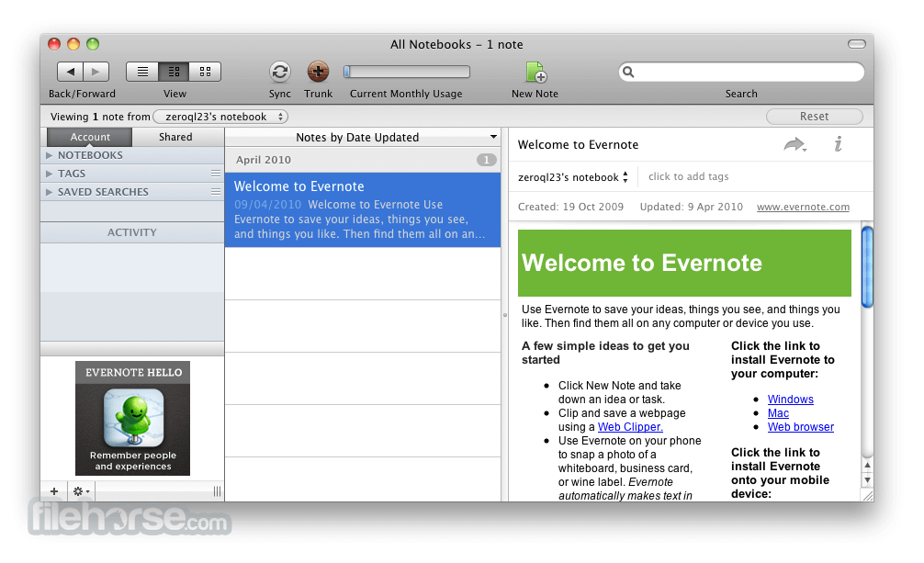Go forward with the Forward arrow button

[x=96, y=72]
